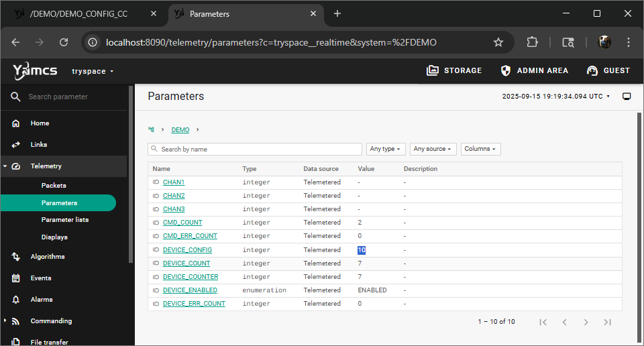Click the Guest user account icon

point(592,70)
